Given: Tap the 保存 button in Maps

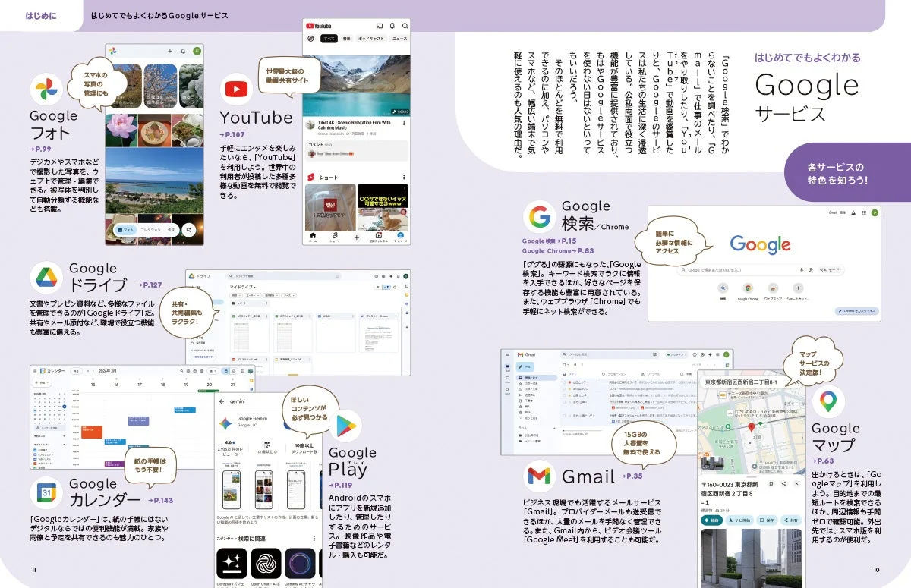Looking at the screenshot, I should pyautogui.click(x=767, y=520).
